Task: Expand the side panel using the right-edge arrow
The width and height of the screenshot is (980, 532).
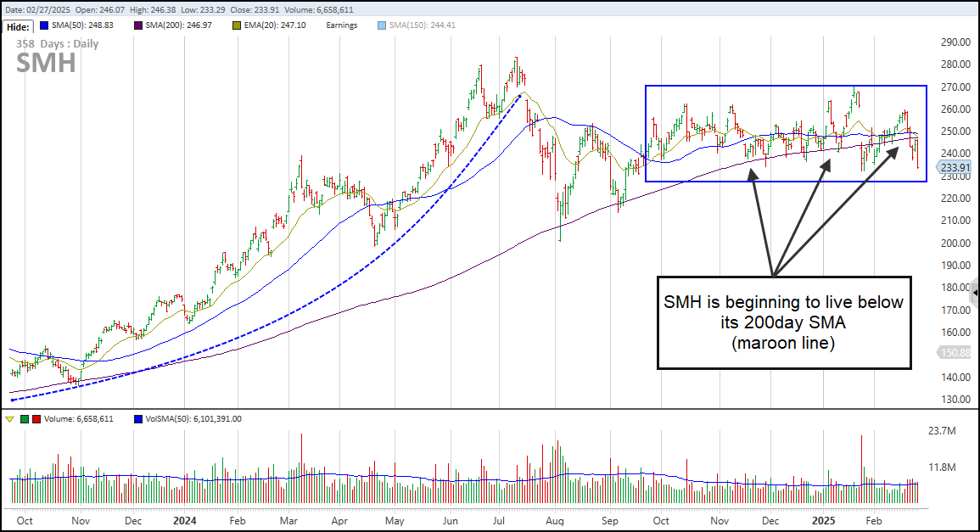Action: click(976, 293)
